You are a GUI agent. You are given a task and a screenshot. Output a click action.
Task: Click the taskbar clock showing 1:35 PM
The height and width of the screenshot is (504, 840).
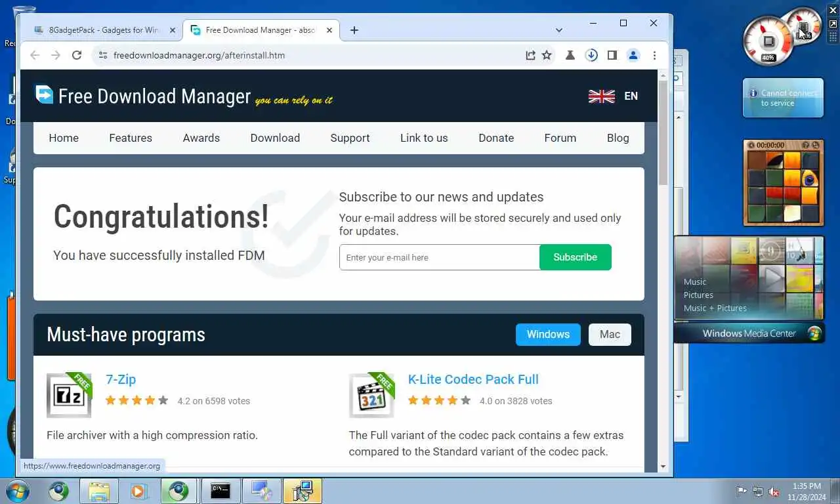[x=807, y=492]
